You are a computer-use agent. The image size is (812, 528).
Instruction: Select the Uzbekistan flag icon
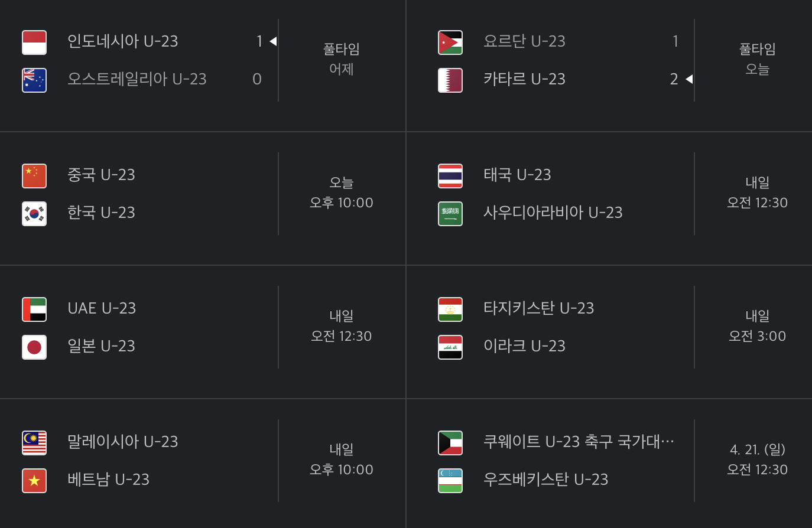(450, 480)
